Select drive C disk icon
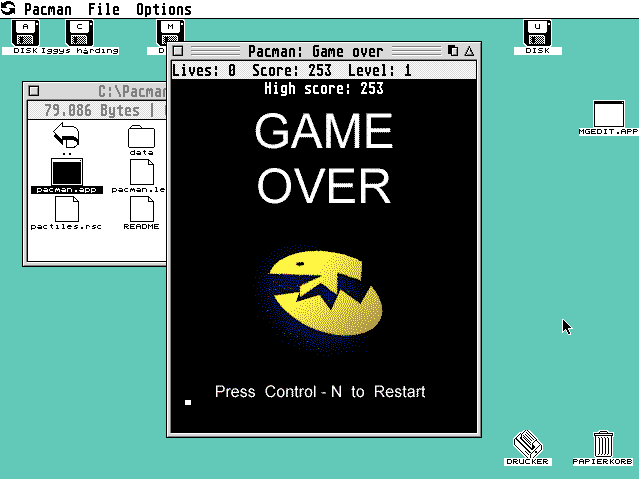This screenshot has height=479, width=639. click(x=79, y=32)
